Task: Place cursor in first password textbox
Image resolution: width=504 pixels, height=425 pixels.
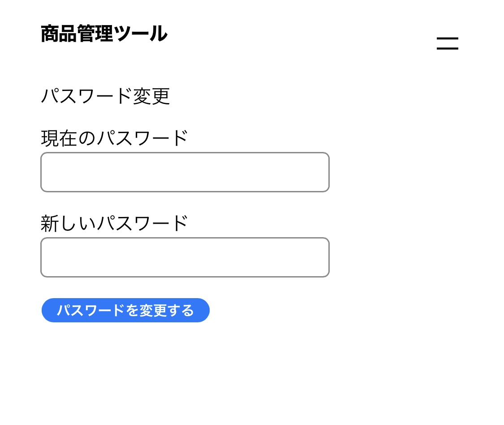Action: click(x=185, y=172)
